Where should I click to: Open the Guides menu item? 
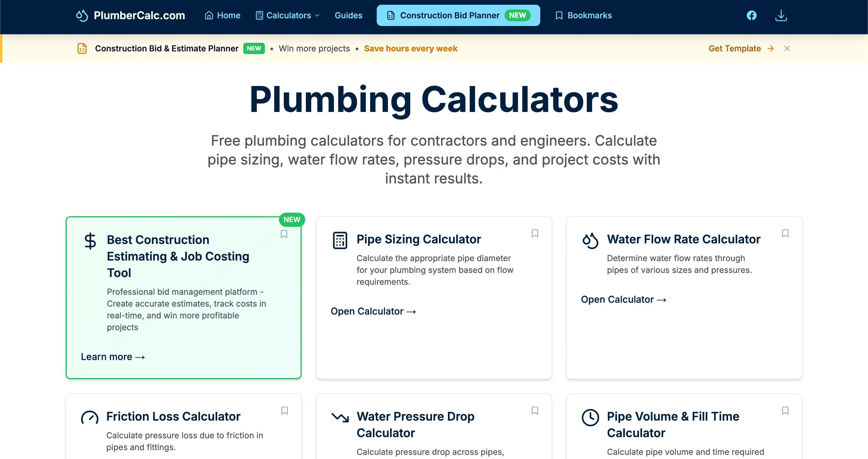tap(348, 15)
